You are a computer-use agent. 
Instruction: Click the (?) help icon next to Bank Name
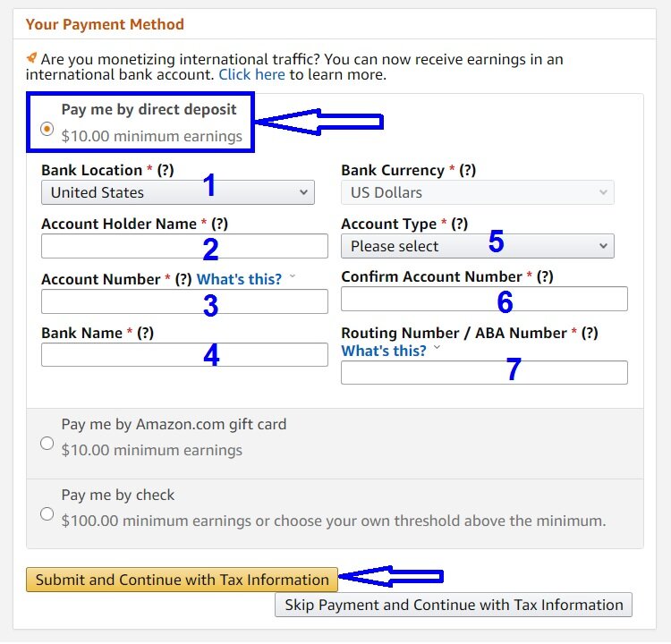pos(145,333)
